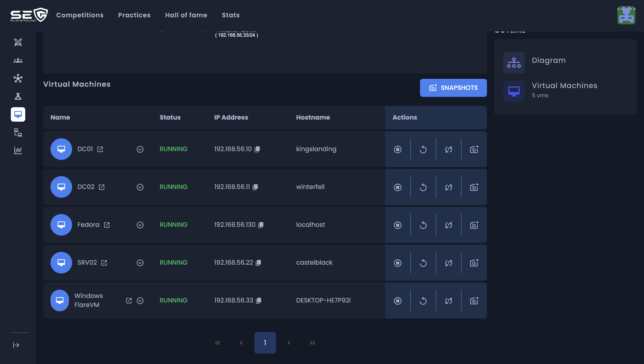Open the user avatar profile
Image resolution: width=644 pixels, height=364 pixels.
click(626, 15)
